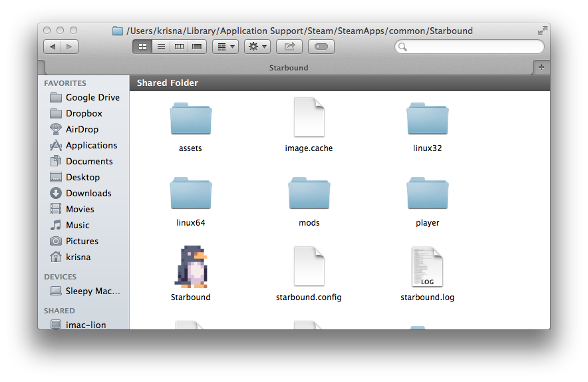
Task: Add a new tab with the plus button
Action: 541,67
